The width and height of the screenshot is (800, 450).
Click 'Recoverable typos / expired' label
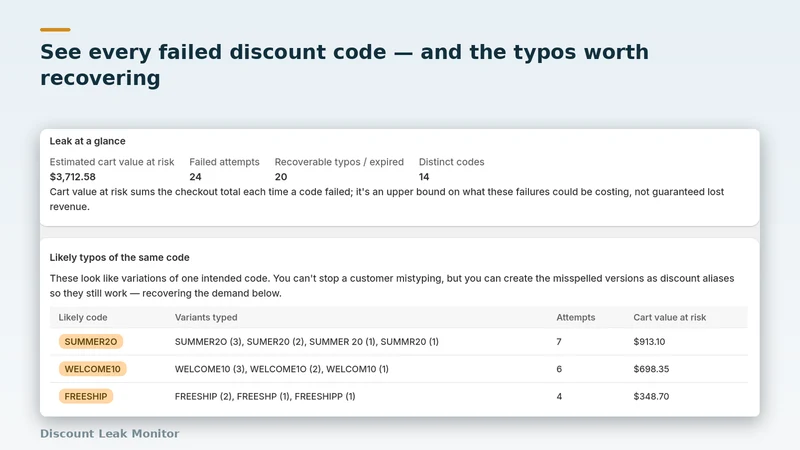[x=339, y=162]
